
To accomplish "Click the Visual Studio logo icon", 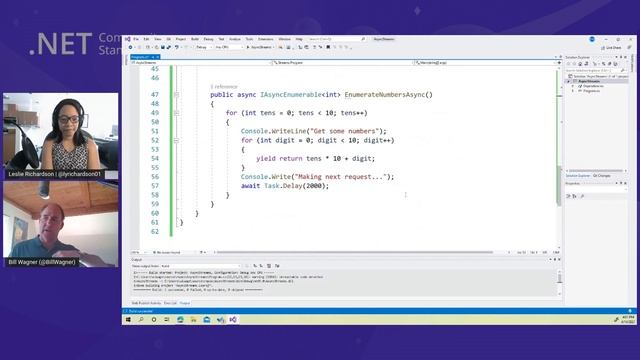I will (128, 39).
